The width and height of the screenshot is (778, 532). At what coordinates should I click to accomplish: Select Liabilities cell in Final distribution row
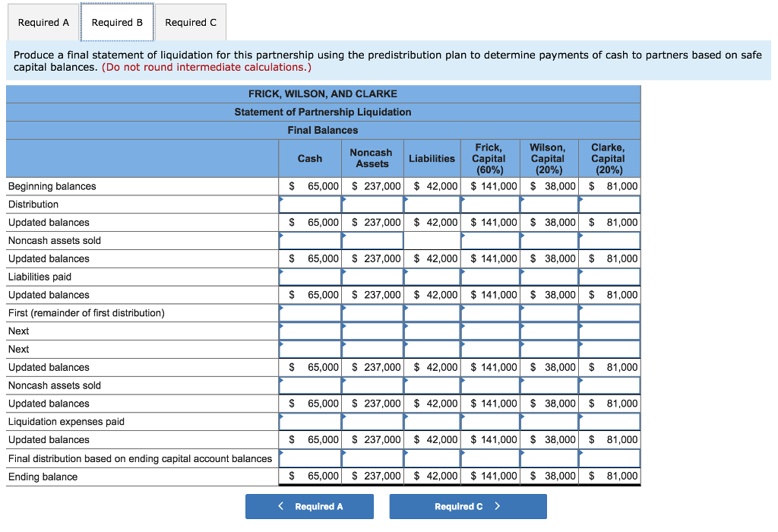point(432,458)
